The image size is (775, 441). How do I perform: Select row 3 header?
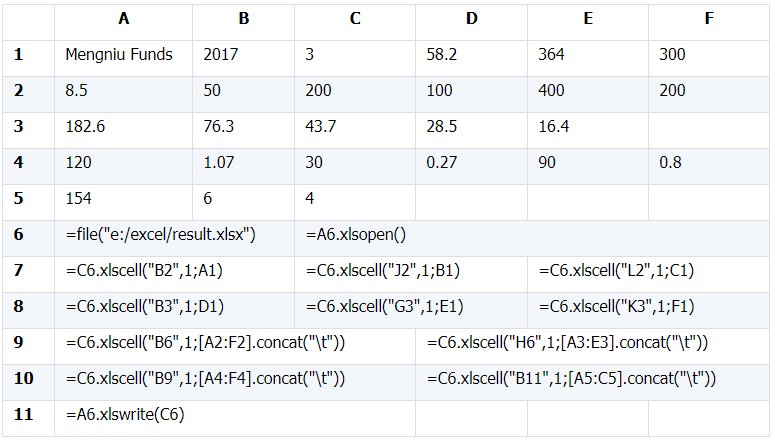[x=18, y=127]
